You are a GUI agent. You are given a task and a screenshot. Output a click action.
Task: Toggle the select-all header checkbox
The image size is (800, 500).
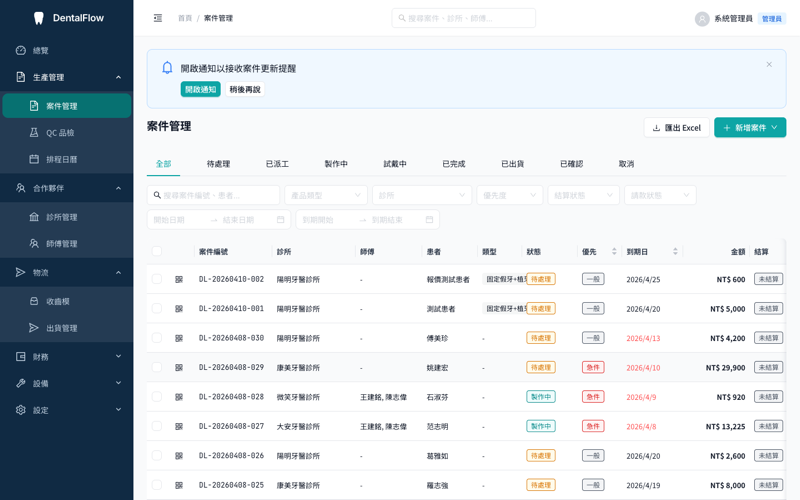point(157,251)
